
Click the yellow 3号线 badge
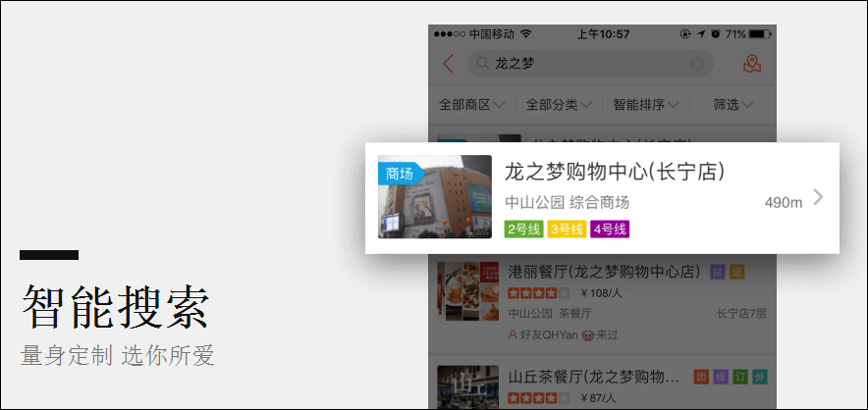click(x=567, y=230)
